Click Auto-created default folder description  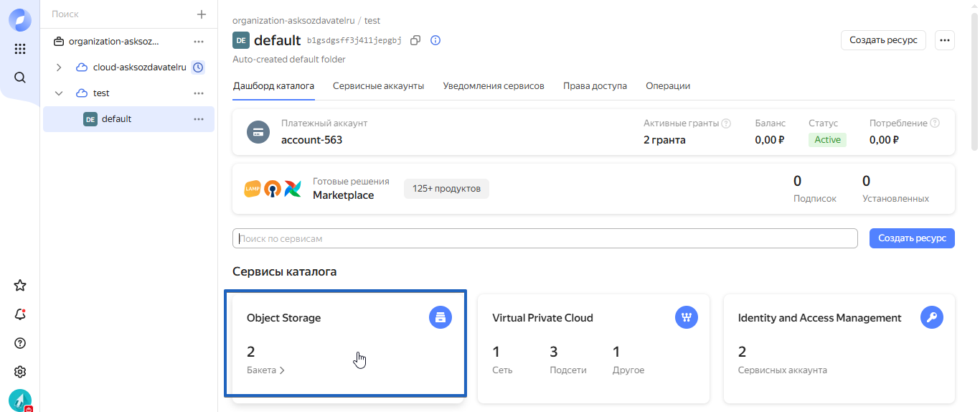coord(289,60)
